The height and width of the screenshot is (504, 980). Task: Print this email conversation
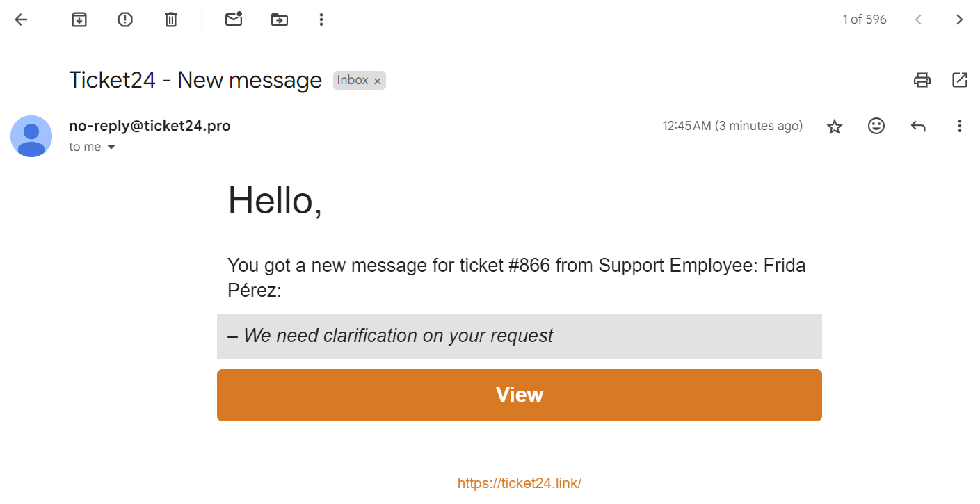click(x=922, y=80)
